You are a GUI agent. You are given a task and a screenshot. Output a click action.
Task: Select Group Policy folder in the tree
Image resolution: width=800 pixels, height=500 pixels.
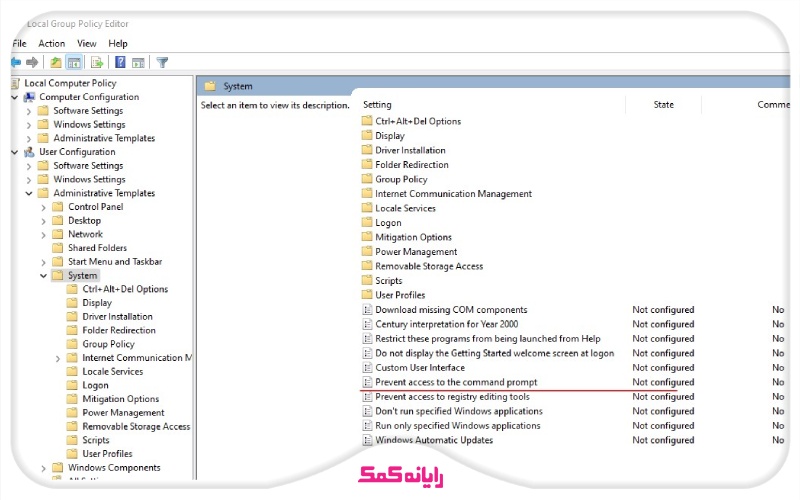click(x=109, y=344)
